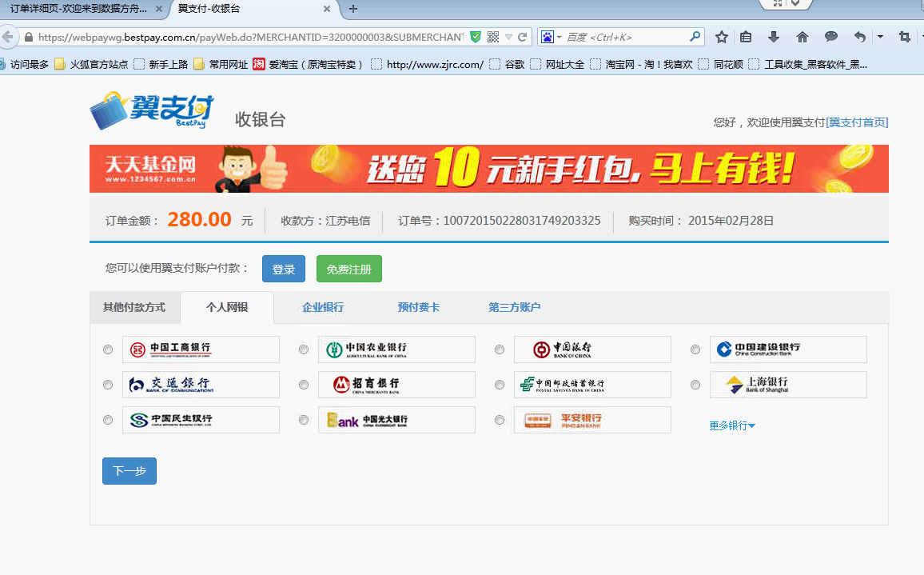Open the address bar history dropdown arrow

click(x=508, y=37)
